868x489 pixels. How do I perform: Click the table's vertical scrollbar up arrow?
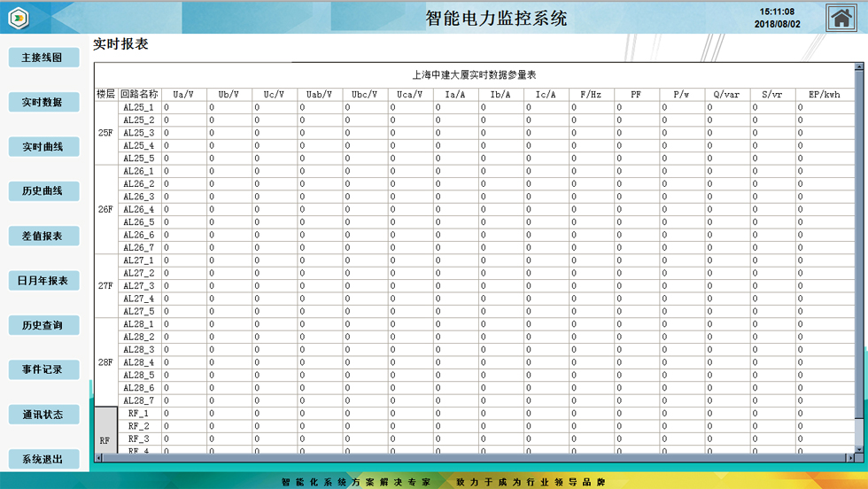pyautogui.click(x=859, y=67)
